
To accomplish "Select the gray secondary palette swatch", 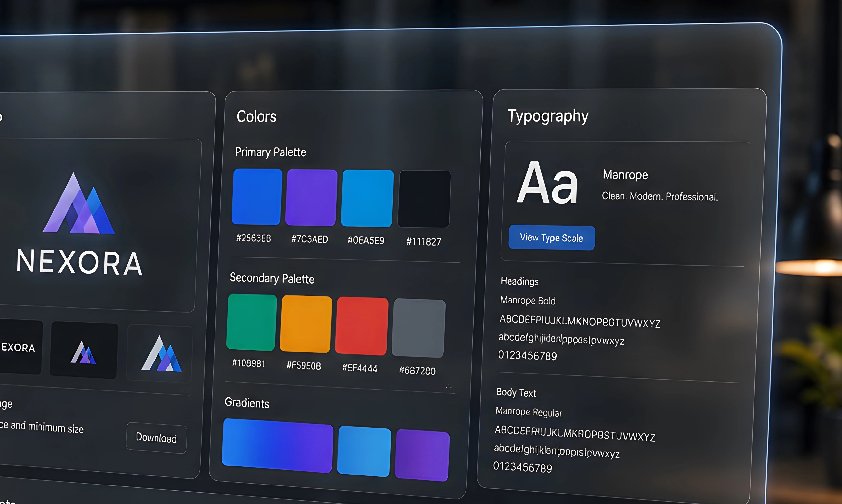I will [419, 328].
